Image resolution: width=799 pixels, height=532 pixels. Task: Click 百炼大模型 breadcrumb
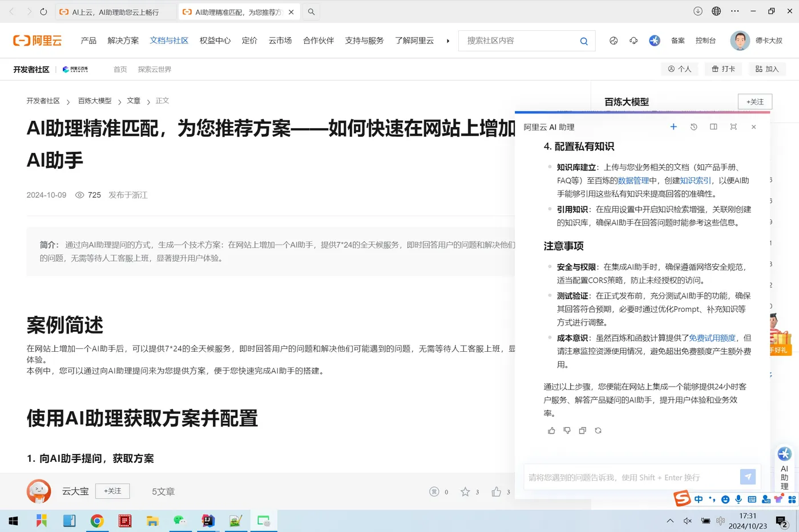coord(95,100)
